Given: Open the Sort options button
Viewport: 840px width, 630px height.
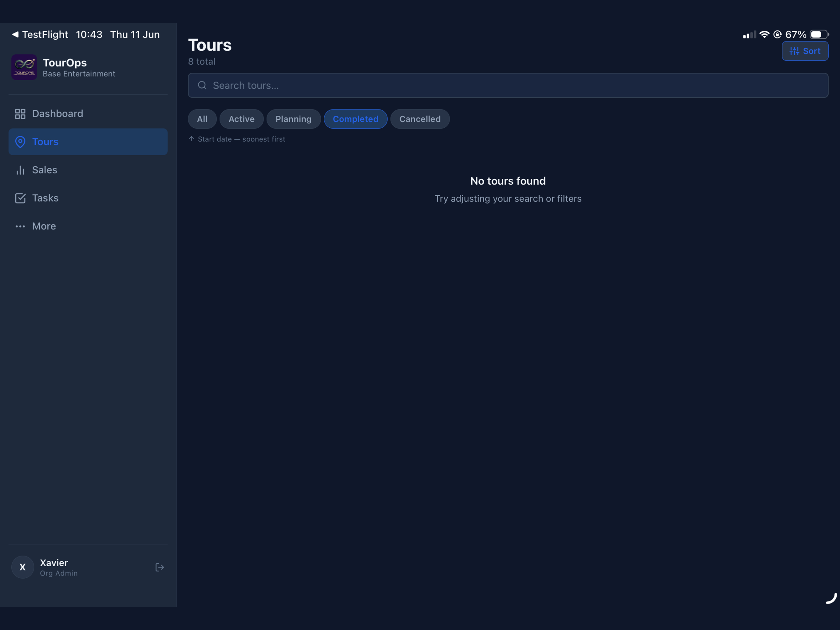Looking at the screenshot, I should (x=805, y=51).
